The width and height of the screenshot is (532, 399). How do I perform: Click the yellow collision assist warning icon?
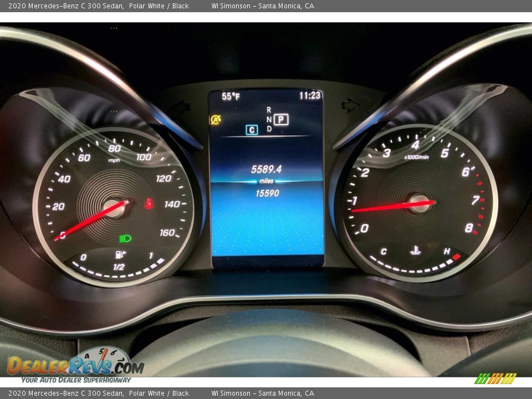point(216,120)
